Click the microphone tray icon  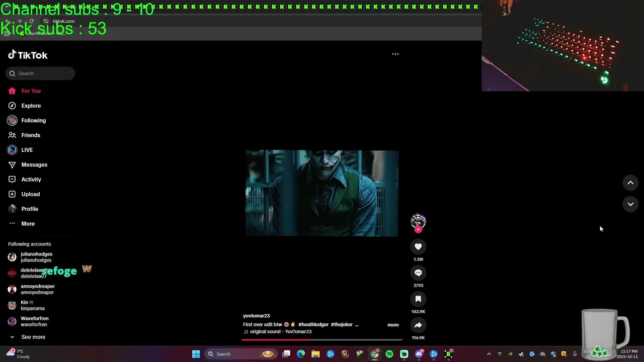(x=575, y=354)
